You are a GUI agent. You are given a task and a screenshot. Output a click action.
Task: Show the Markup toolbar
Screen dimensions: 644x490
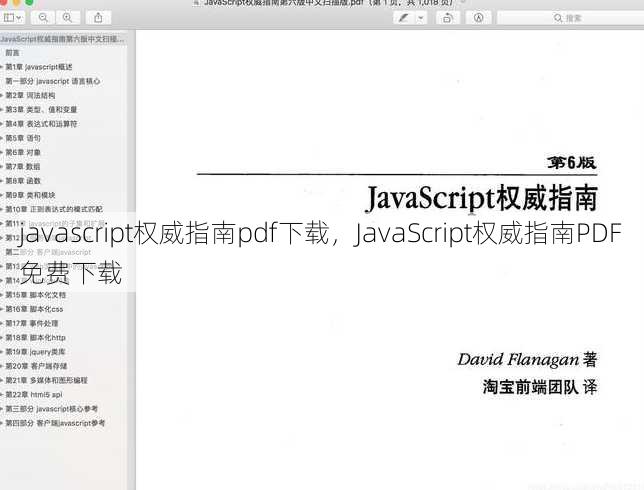coord(478,18)
